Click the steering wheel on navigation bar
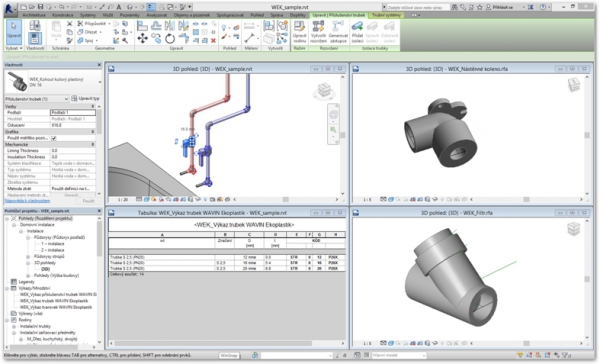The width and height of the screenshot is (600, 364). [x=333, y=114]
